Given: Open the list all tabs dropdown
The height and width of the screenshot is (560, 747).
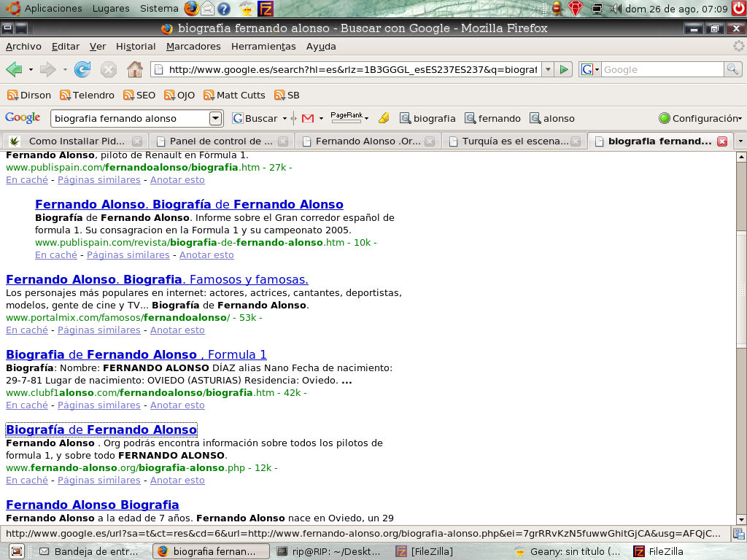Looking at the screenshot, I should click(740, 141).
